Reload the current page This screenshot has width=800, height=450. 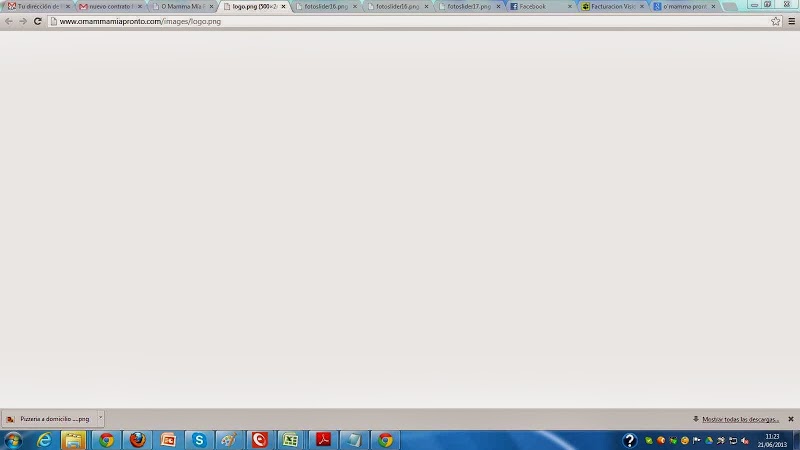pyautogui.click(x=37, y=21)
